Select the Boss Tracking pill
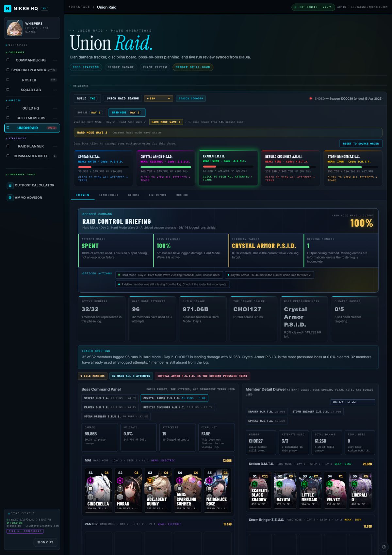392x555 pixels. 86,67
